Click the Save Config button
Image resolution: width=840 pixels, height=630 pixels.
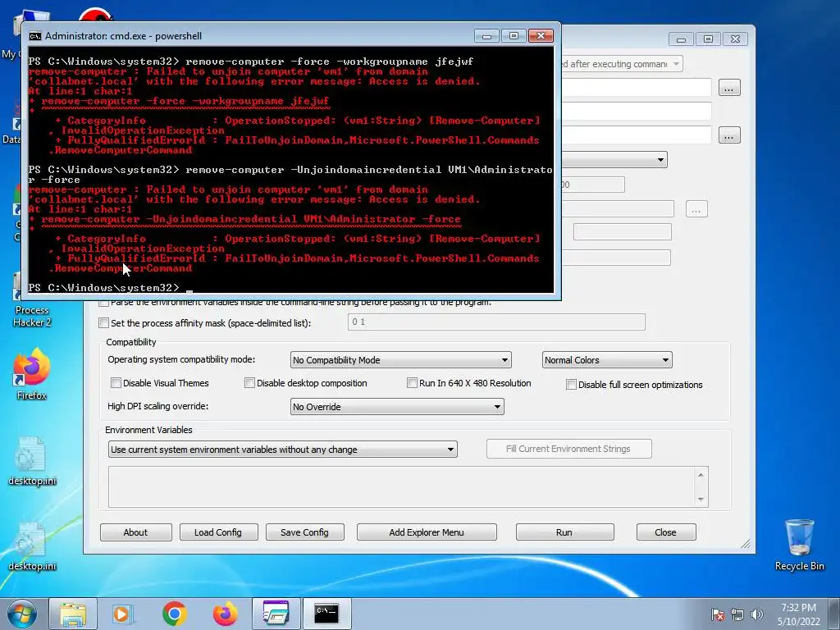pyautogui.click(x=304, y=532)
